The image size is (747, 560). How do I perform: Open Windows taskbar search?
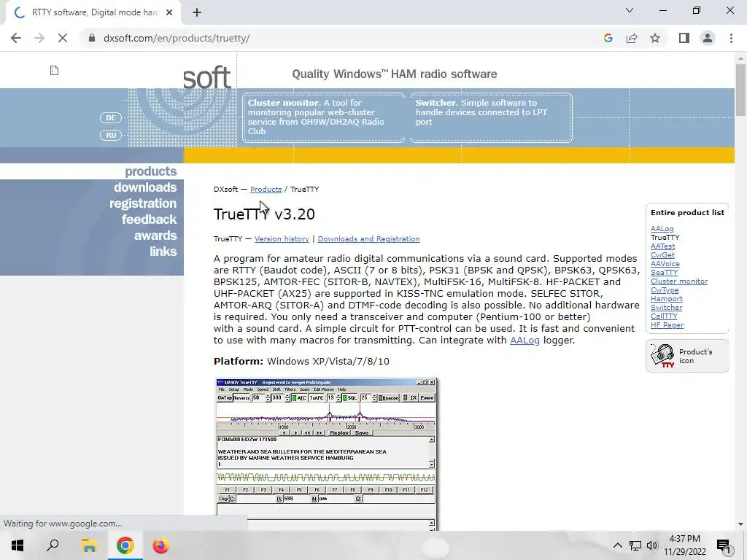tap(53, 545)
